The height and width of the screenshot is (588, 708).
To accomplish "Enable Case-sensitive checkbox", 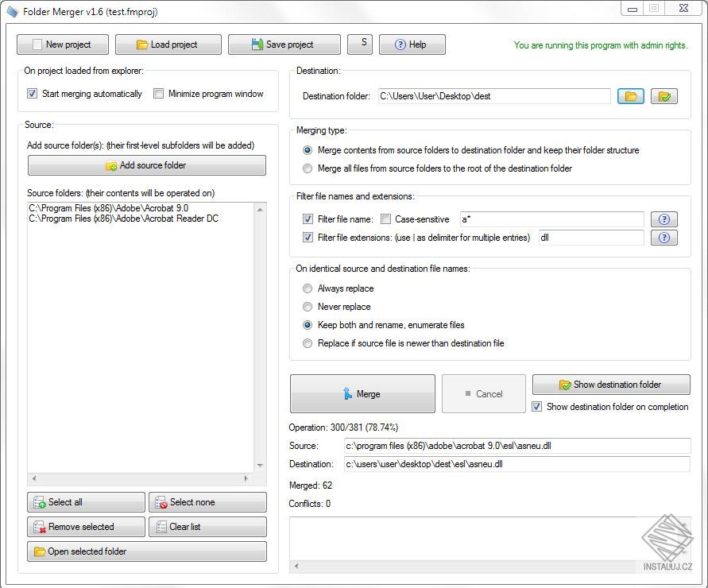I will pyautogui.click(x=385, y=219).
